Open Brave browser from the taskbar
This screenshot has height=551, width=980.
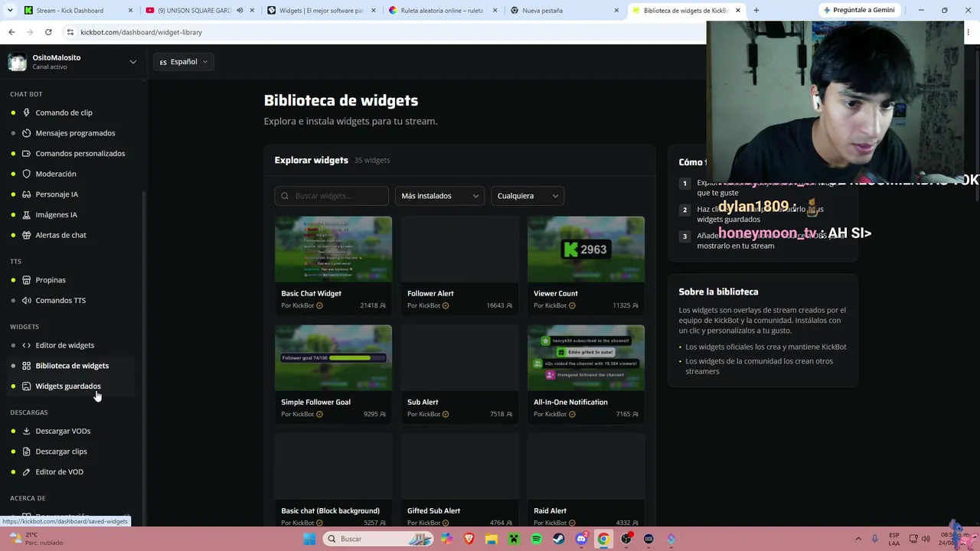469,539
